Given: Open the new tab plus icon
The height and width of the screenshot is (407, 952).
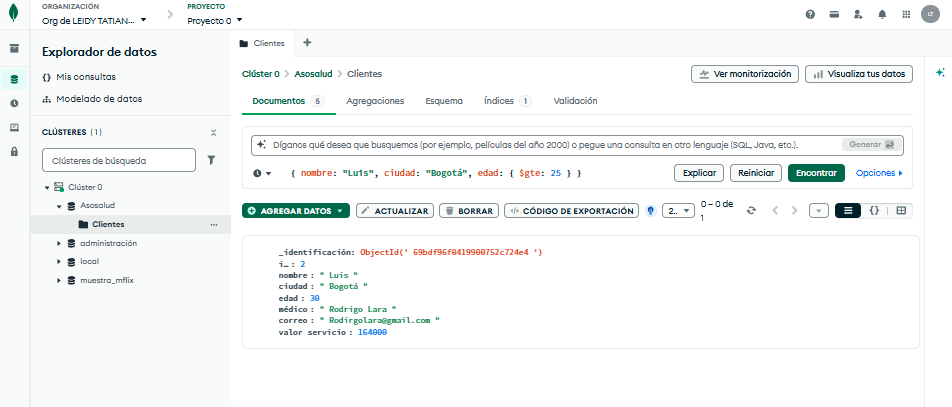Looking at the screenshot, I should (x=307, y=43).
